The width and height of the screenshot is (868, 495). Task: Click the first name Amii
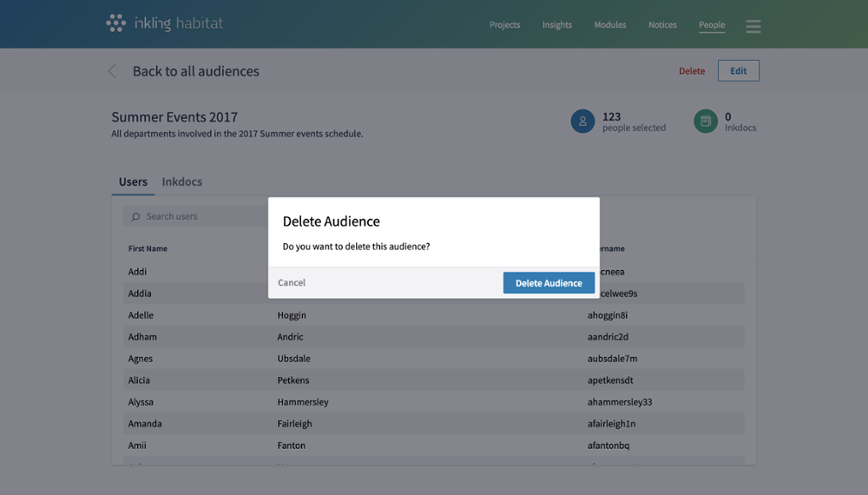137,445
